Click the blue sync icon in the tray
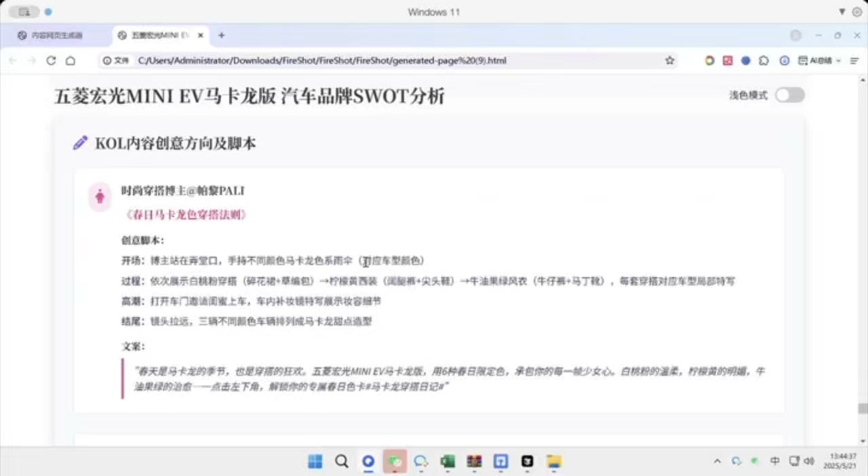 click(736, 461)
